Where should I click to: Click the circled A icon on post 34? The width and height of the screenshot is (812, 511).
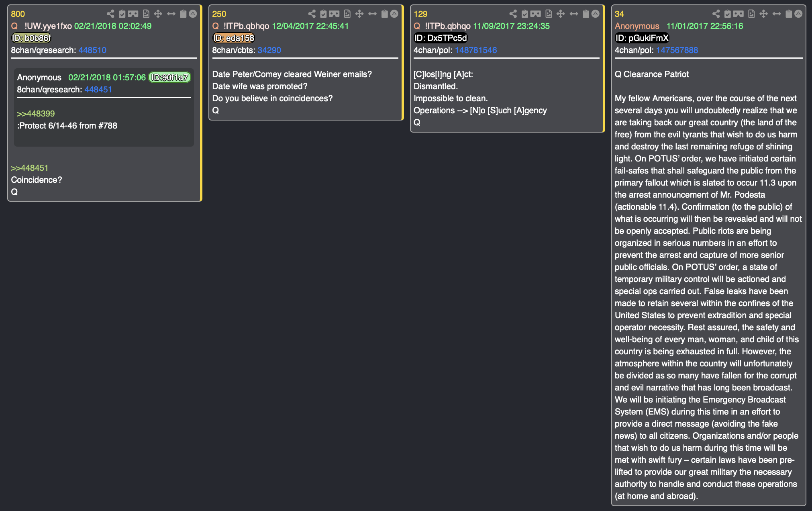pos(798,14)
